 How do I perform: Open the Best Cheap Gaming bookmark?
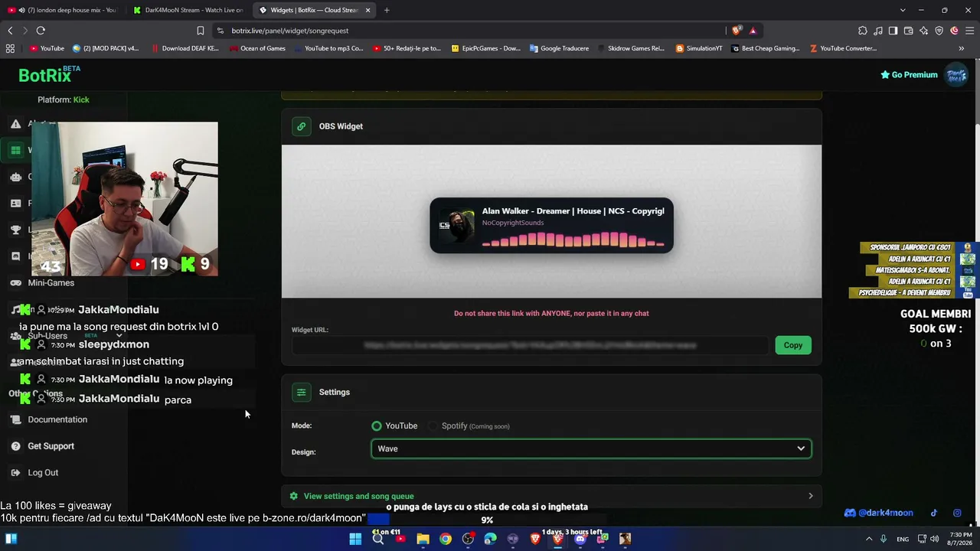765,48
